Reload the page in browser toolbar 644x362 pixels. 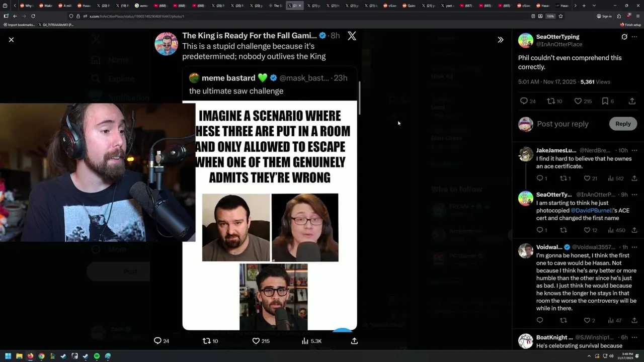coord(33,16)
